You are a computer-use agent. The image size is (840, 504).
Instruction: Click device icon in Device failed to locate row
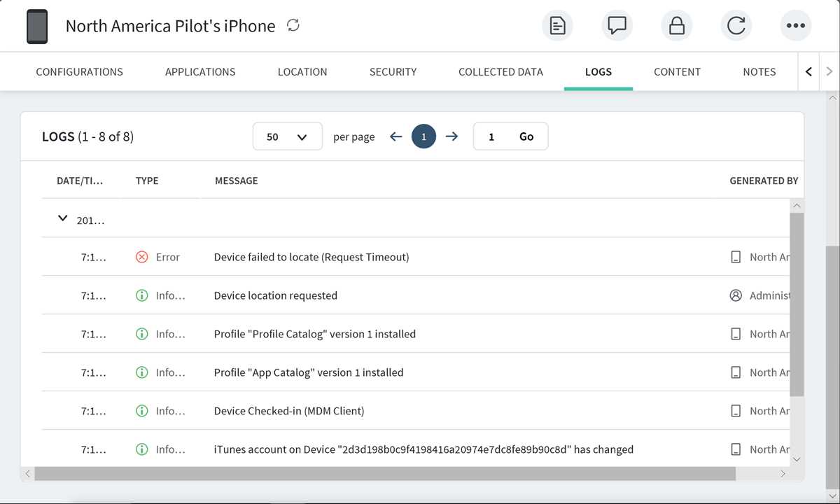coord(735,257)
